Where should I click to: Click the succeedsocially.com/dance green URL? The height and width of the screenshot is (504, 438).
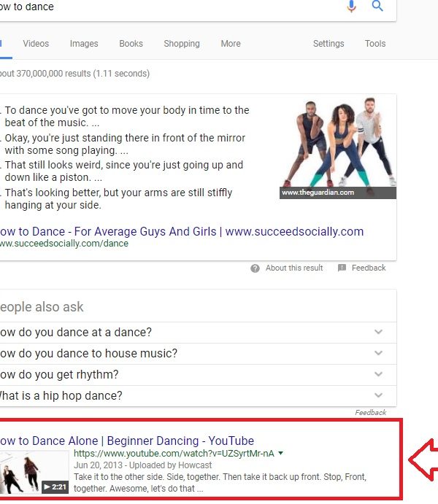point(64,244)
